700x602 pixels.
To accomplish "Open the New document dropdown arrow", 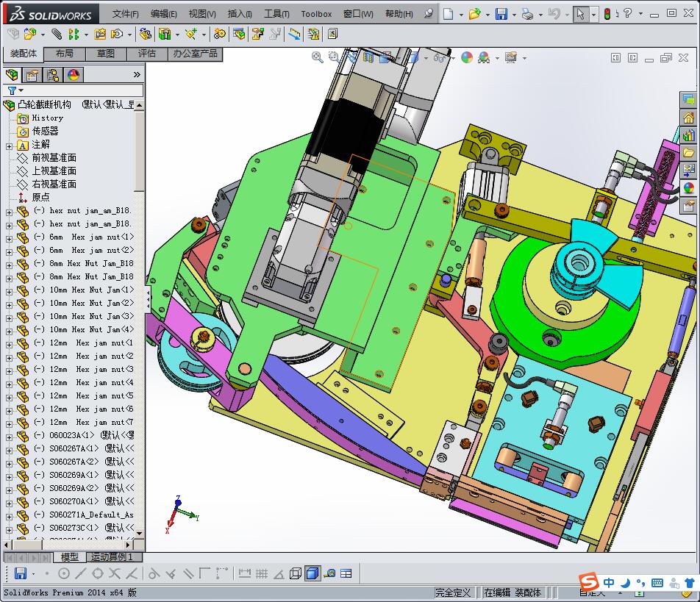I will click(461, 15).
